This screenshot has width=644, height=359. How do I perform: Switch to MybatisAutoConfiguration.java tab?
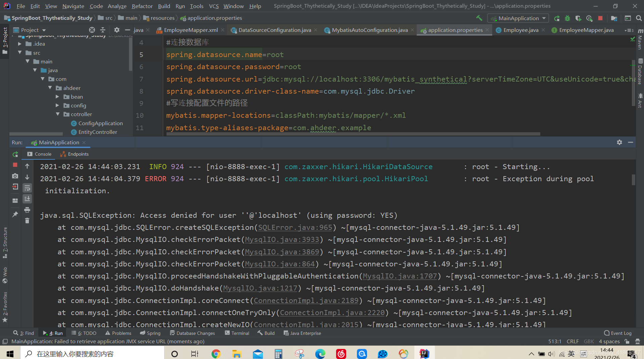[369, 30]
